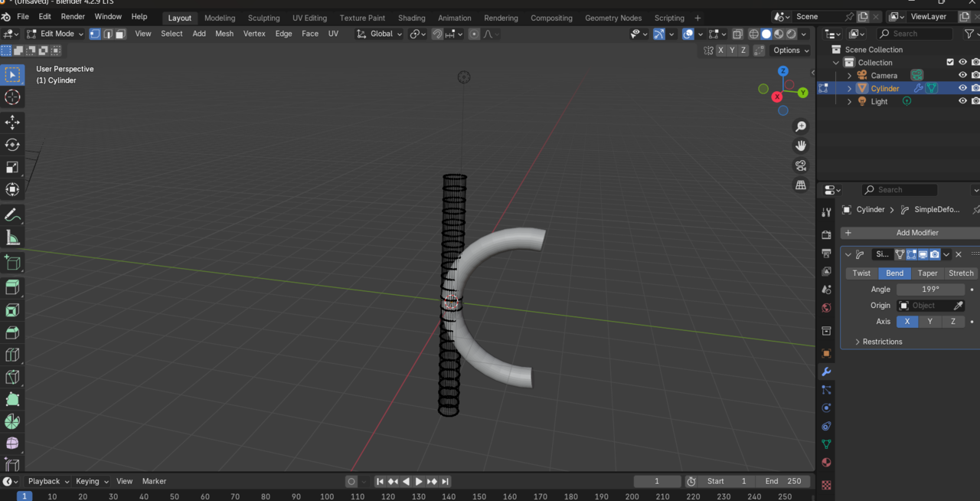
Task: Select the Move tool in the toolbar
Action: [x=12, y=123]
